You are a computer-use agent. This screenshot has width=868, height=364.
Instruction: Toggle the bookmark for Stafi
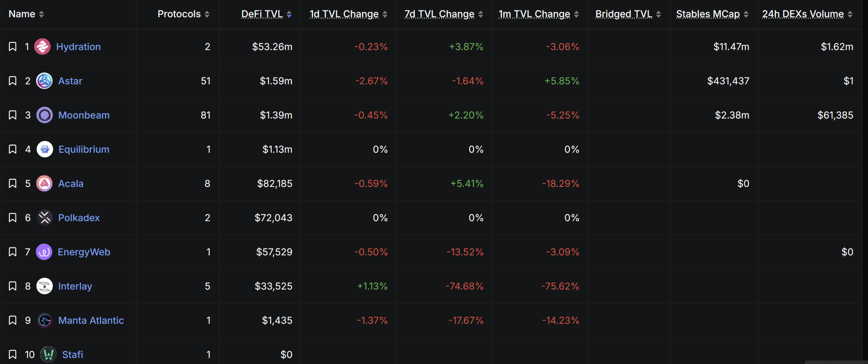coord(13,355)
